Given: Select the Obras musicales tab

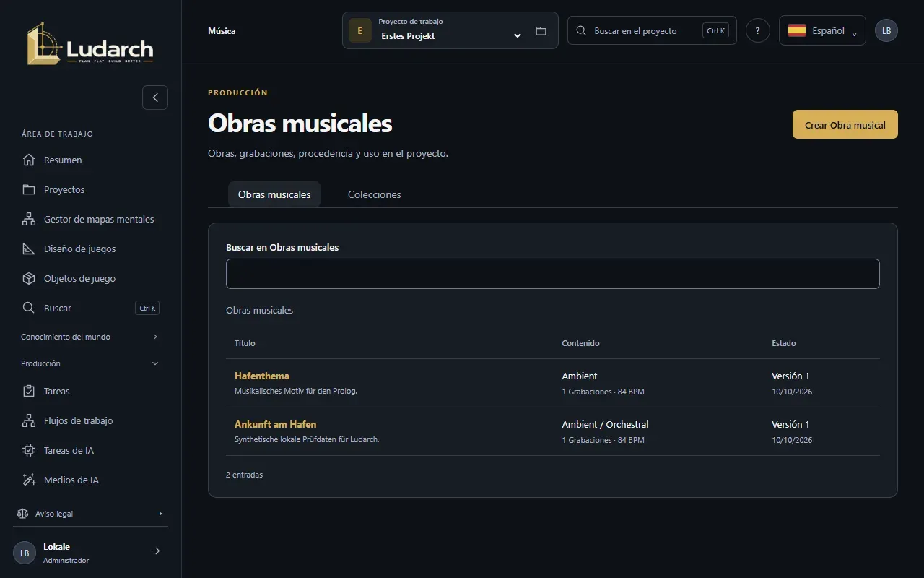Looking at the screenshot, I should (274, 194).
